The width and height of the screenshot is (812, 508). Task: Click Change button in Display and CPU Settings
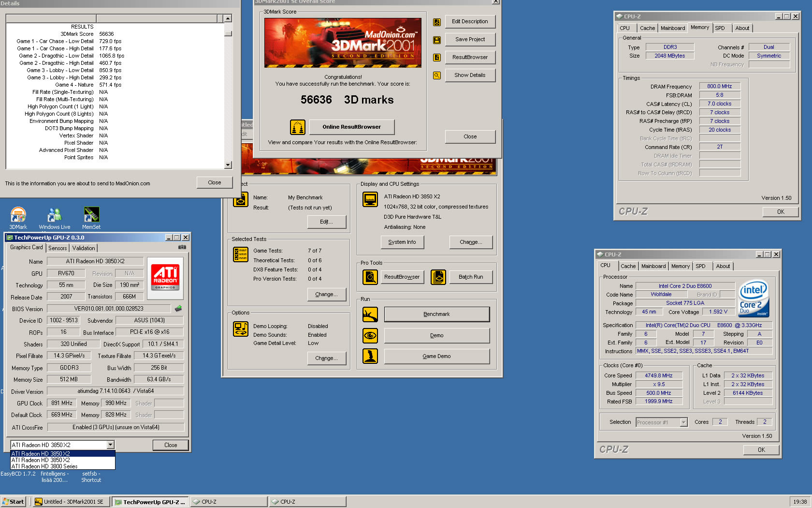pyautogui.click(x=471, y=242)
